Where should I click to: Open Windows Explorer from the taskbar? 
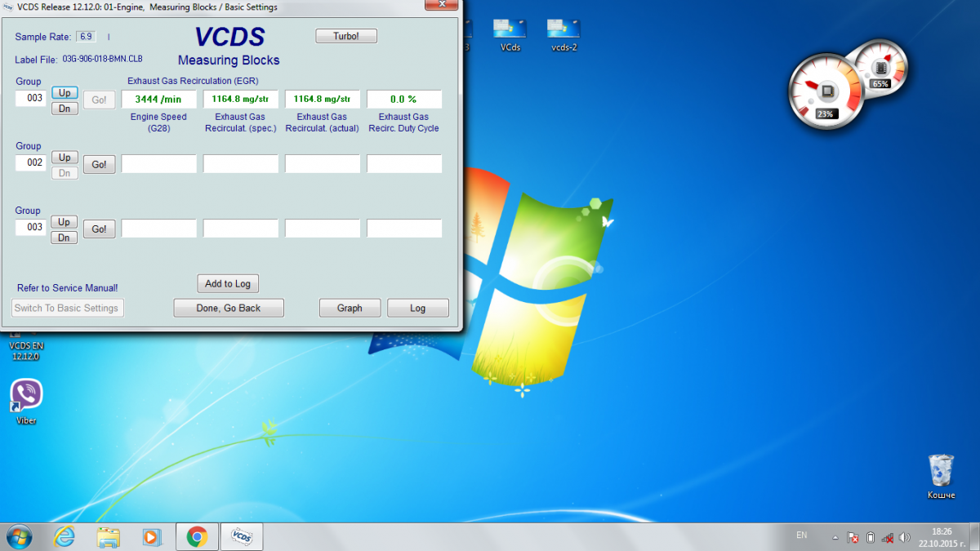tap(108, 536)
